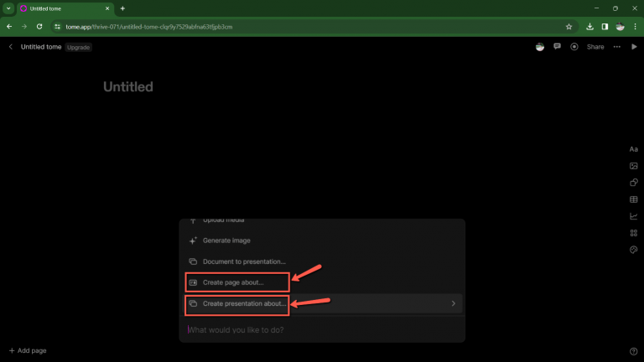Add a chart using the sidebar icon
This screenshot has width=644, height=362.
point(634,216)
